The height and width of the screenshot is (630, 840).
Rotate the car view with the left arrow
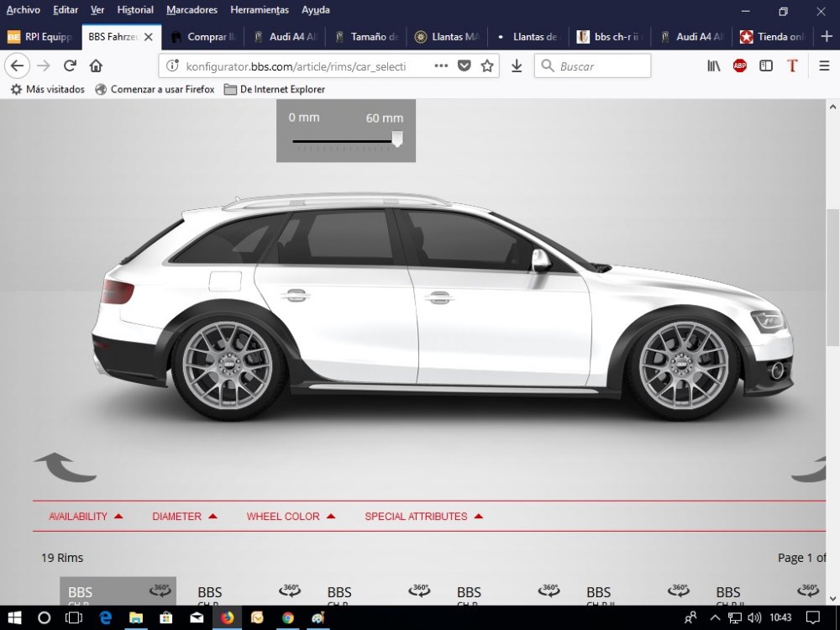click(65, 467)
